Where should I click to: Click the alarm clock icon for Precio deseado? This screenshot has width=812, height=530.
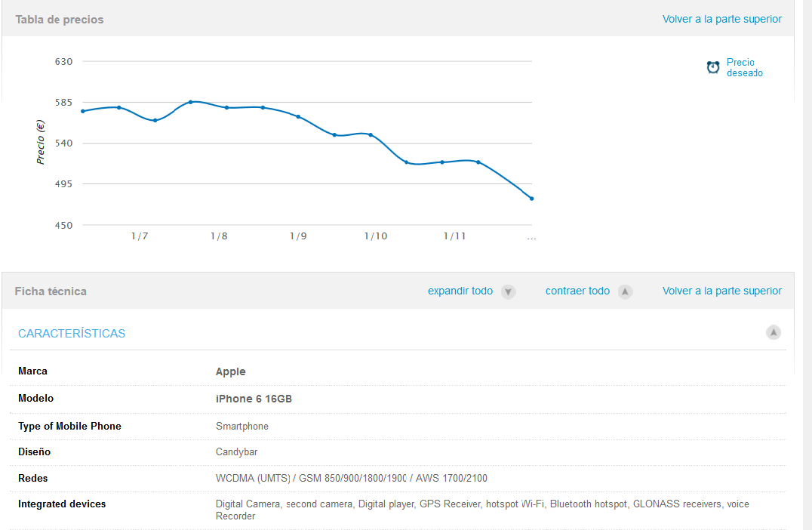(713, 68)
